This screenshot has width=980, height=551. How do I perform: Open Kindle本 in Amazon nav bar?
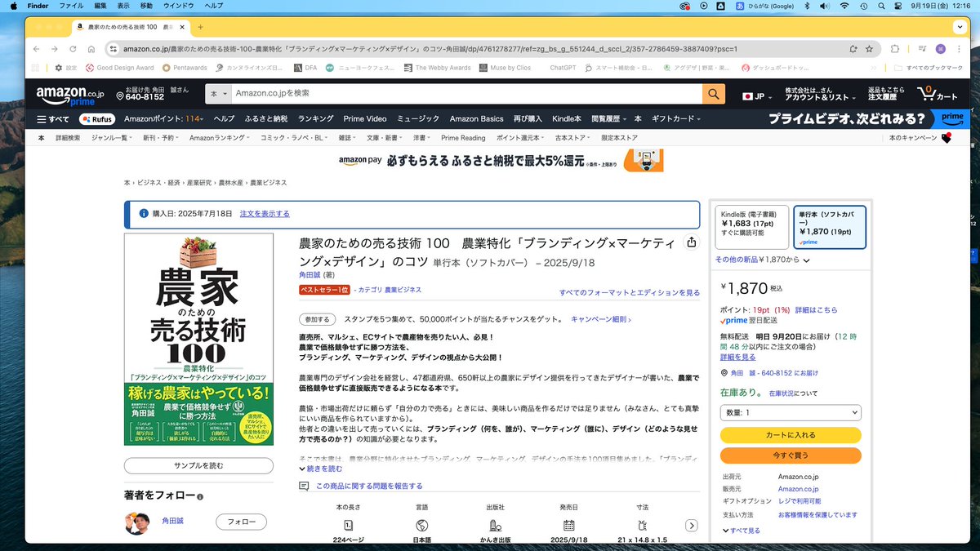(x=567, y=119)
